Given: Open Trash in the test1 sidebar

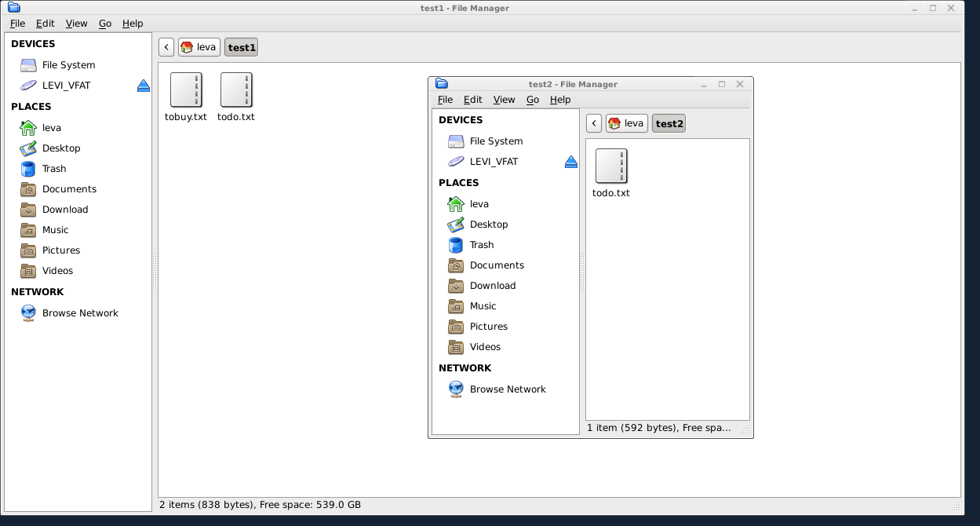Looking at the screenshot, I should point(53,169).
